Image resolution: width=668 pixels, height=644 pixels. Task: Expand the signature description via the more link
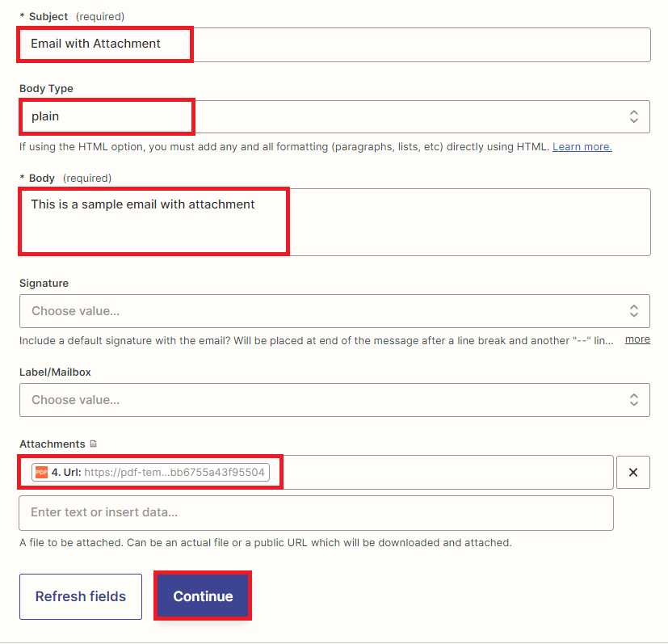pos(637,339)
